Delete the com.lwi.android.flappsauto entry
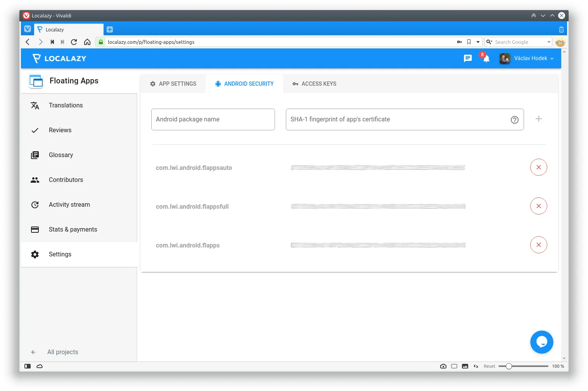Screen dimensions: 588x391 pyautogui.click(x=538, y=167)
